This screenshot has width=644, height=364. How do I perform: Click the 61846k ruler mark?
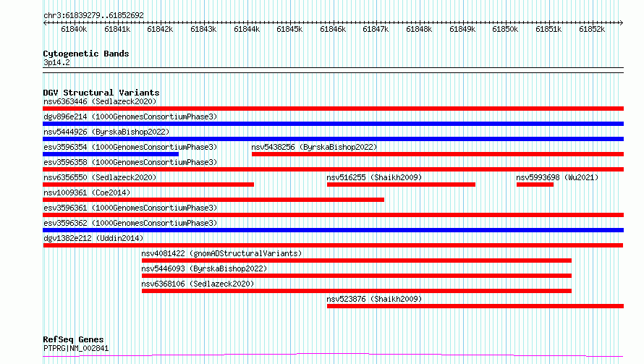point(333,29)
